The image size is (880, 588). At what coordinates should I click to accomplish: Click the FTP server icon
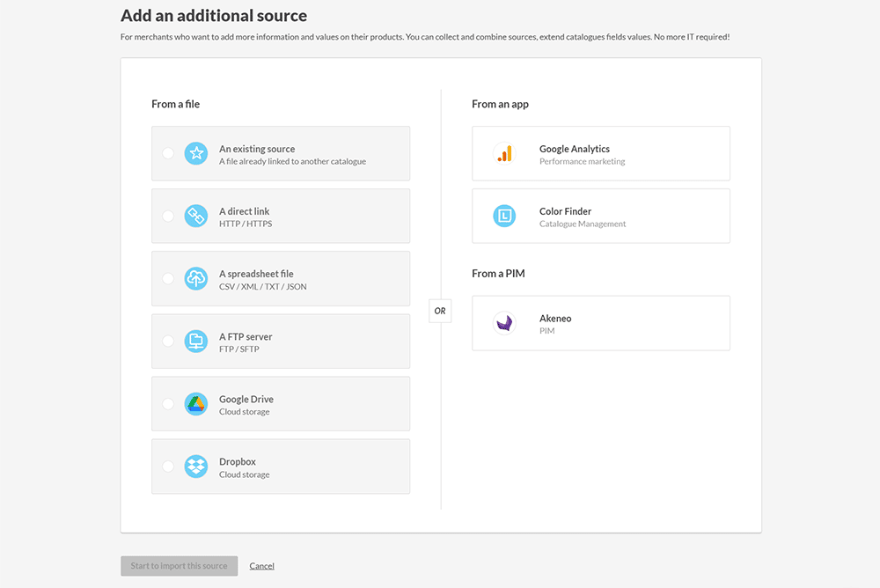(x=196, y=341)
